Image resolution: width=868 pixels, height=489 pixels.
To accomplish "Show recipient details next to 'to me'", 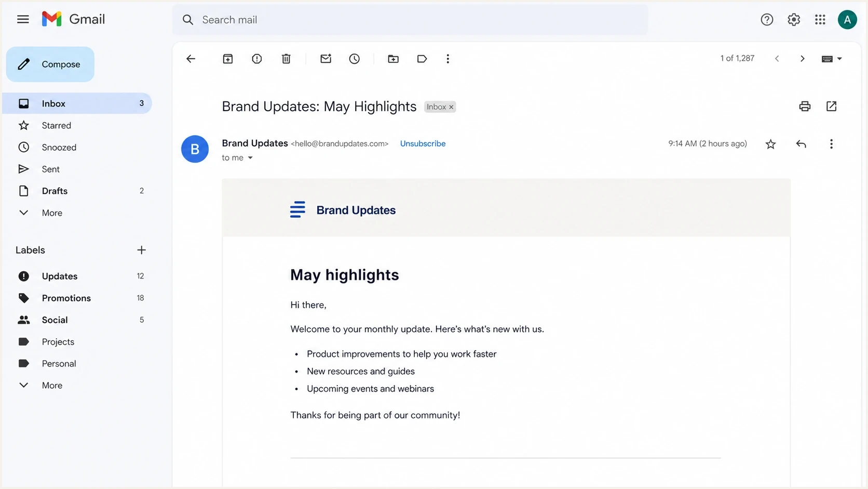I will point(250,158).
